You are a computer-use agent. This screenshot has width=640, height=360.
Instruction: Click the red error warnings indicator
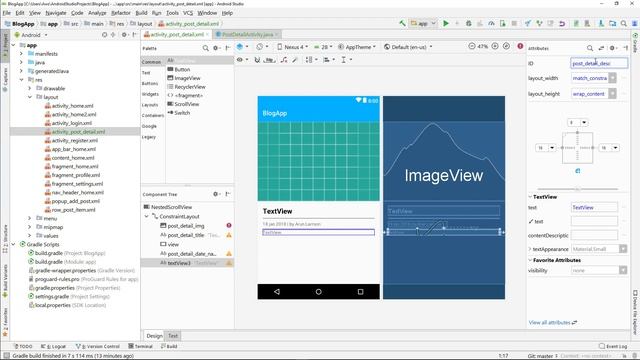click(x=520, y=46)
